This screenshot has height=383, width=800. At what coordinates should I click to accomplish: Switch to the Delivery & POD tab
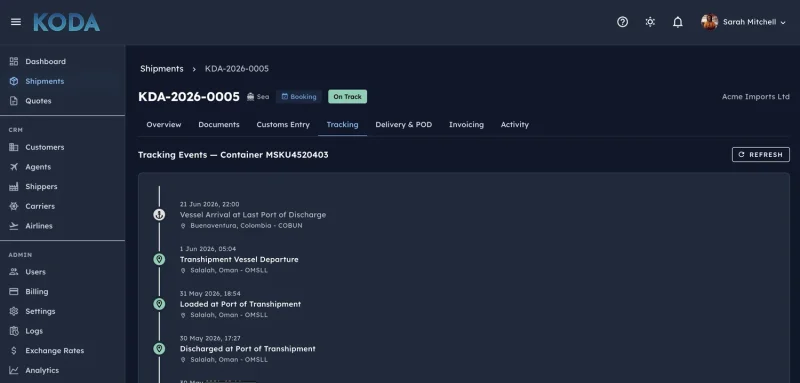404,124
